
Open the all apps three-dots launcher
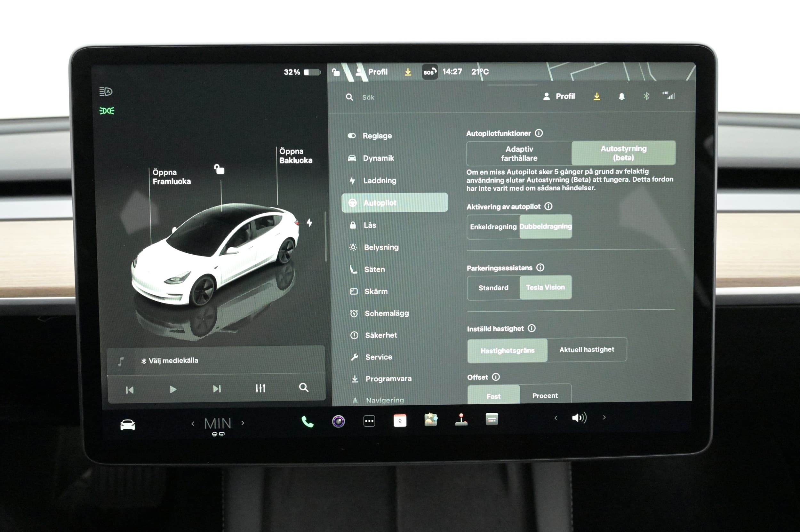[x=369, y=421]
